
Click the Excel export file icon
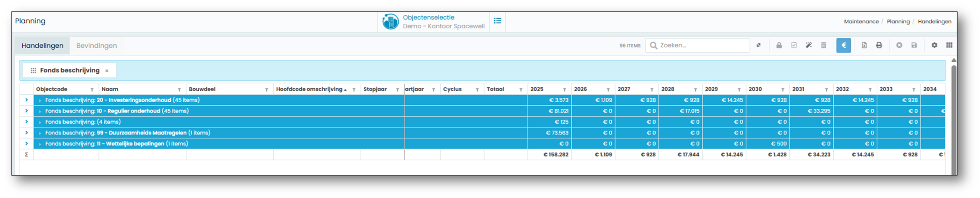click(864, 45)
